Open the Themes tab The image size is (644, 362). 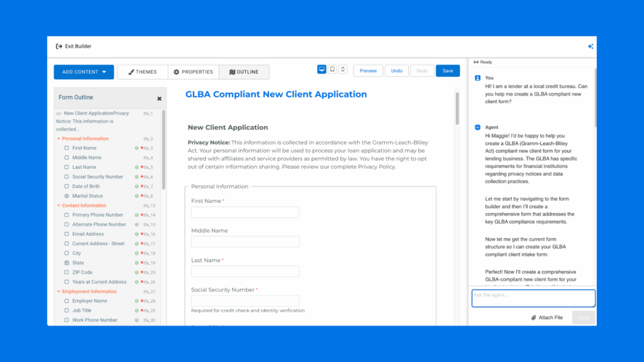point(142,72)
